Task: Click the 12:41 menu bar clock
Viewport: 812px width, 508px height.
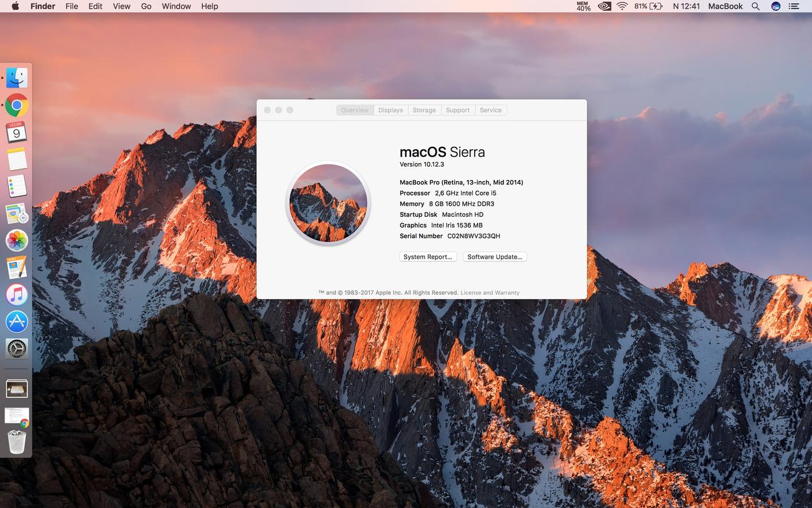Action: (686, 6)
